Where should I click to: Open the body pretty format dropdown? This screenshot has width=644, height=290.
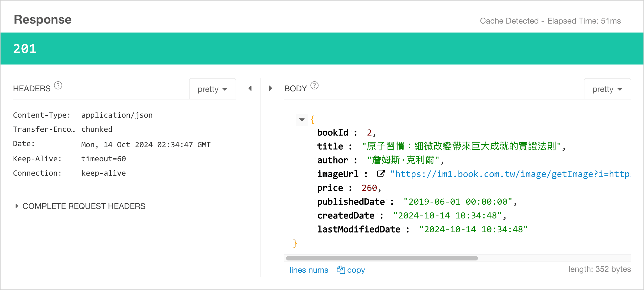tap(607, 89)
